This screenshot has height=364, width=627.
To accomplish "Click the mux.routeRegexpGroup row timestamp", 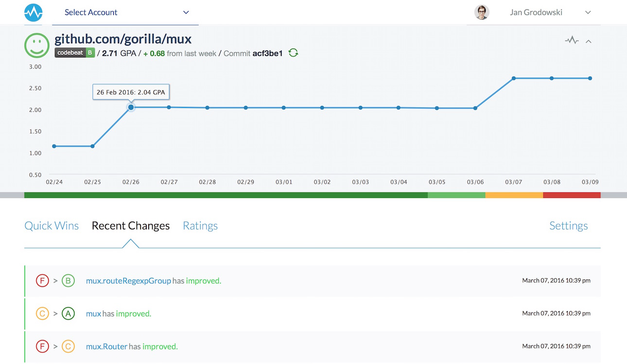I will (556, 280).
